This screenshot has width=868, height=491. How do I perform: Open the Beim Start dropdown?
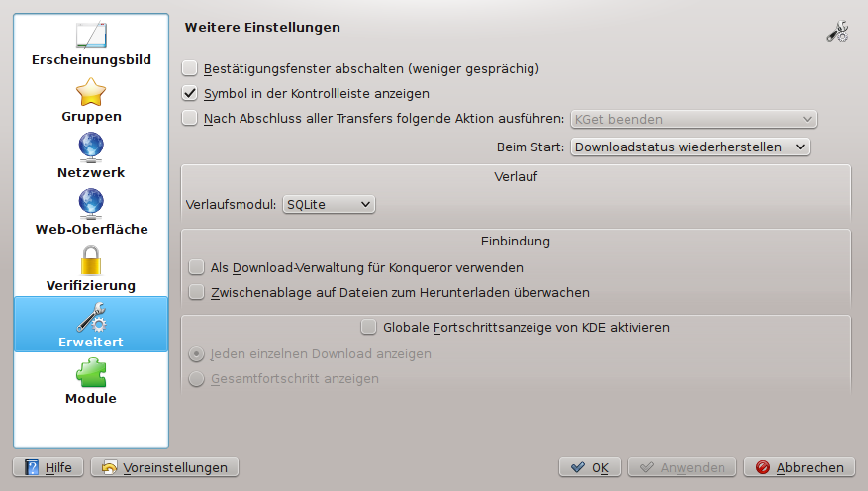tap(690, 147)
